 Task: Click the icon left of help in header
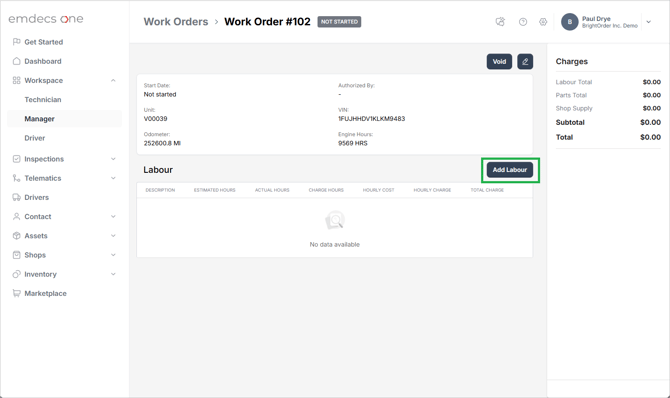point(500,22)
